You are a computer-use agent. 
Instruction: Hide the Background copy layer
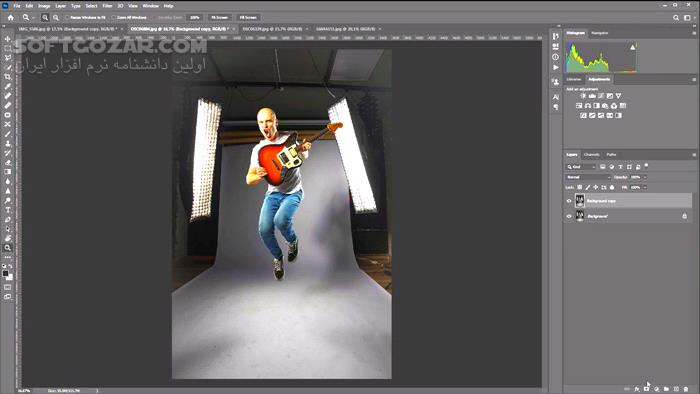(569, 201)
